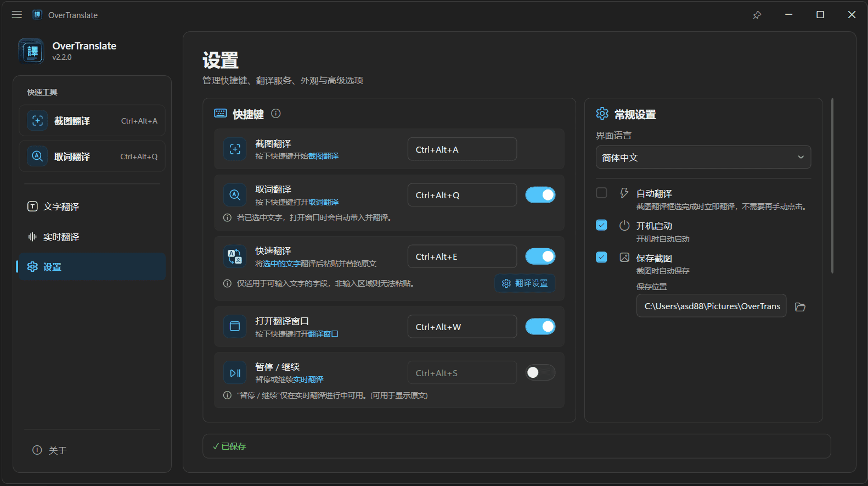Screen dimensions: 868x486
Task: Click the 快速翻译 icon
Action: point(235,256)
